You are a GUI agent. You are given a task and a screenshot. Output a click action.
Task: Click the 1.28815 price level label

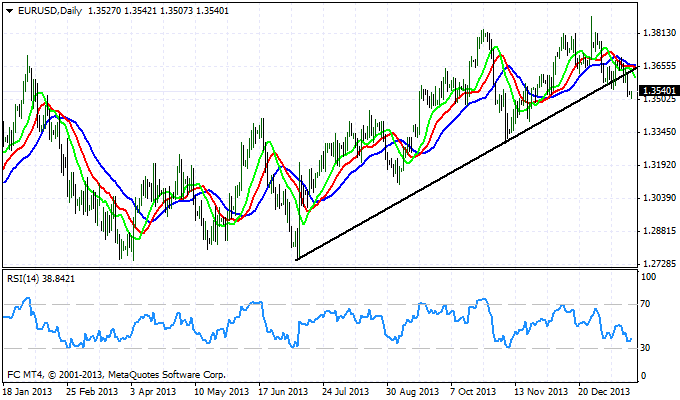(x=659, y=231)
